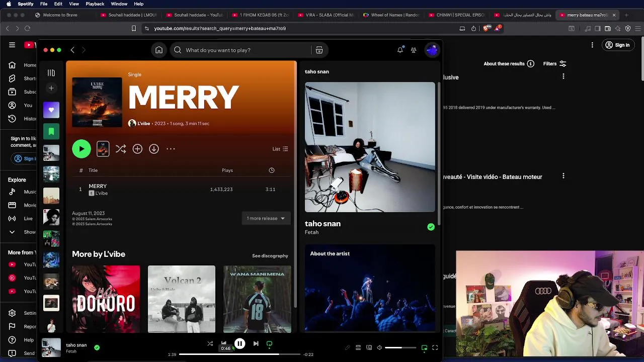This screenshot has height=362, width=644.
Task: Open the View menu
Action: 74,4
